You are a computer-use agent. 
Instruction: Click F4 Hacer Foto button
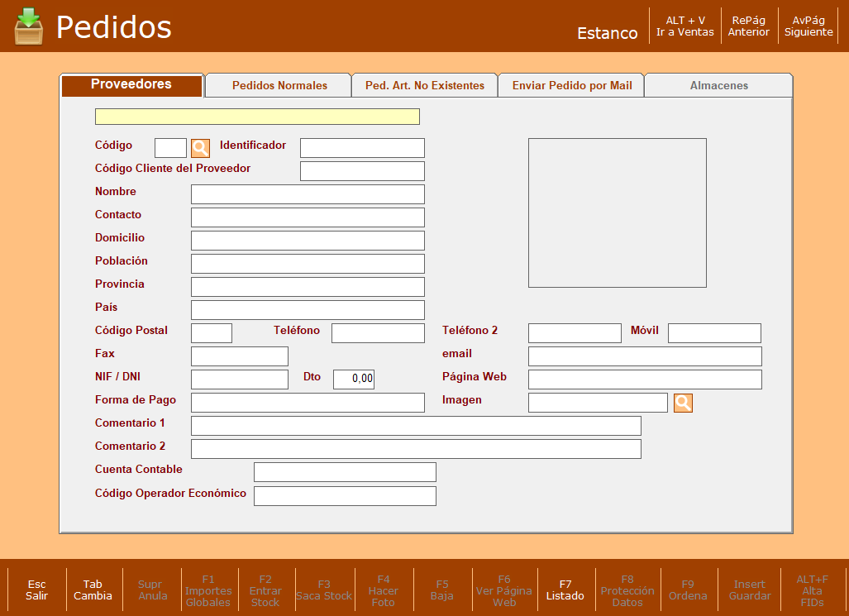pos(384,590)
